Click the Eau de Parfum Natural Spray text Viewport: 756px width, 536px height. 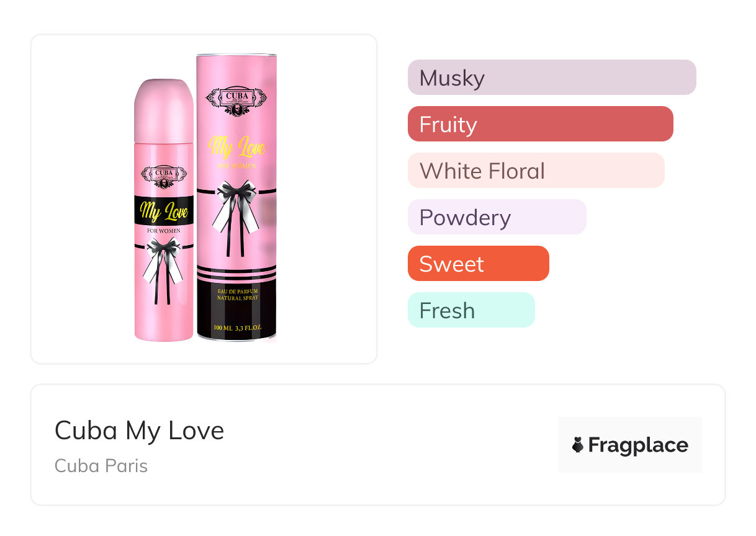click(x=237, y=295)
